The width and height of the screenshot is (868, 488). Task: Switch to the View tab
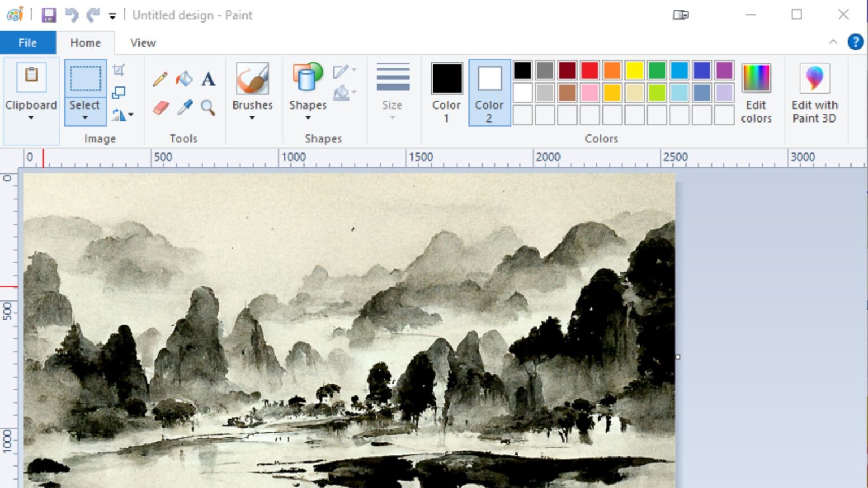[142, 42]
